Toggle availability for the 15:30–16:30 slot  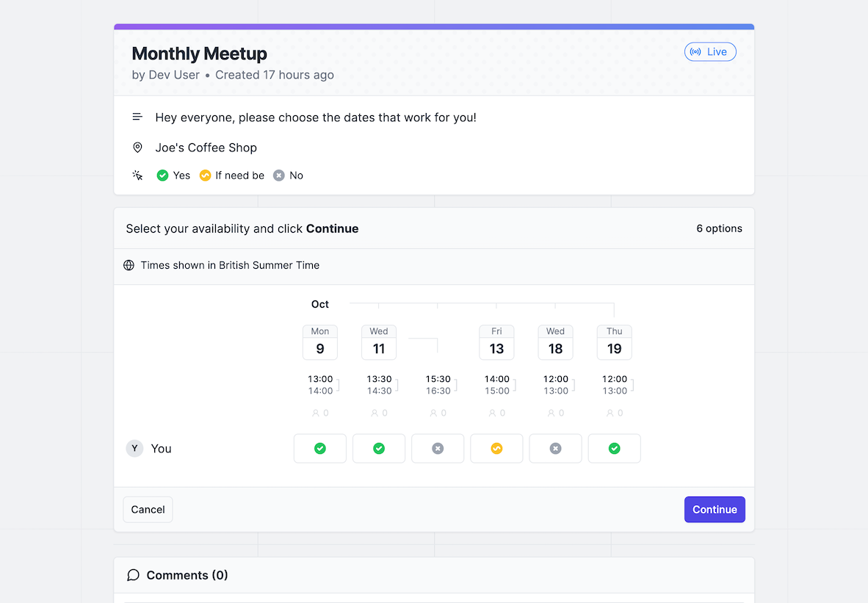(438, 448)
